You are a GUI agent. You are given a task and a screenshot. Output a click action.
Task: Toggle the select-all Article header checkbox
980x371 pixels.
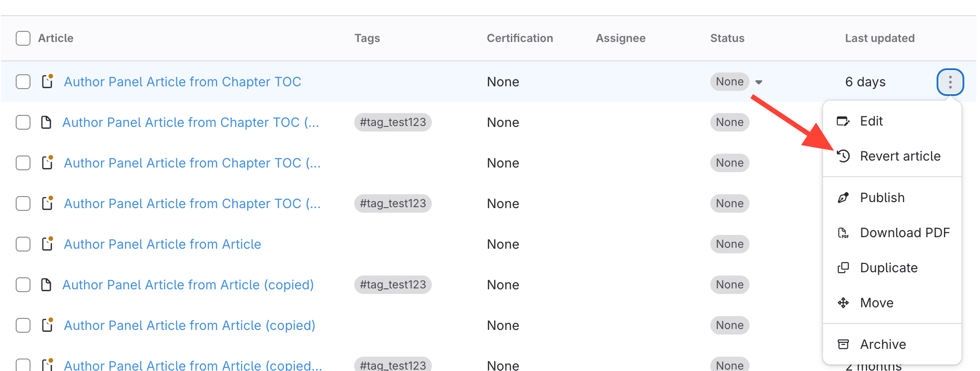click(23, 38)
